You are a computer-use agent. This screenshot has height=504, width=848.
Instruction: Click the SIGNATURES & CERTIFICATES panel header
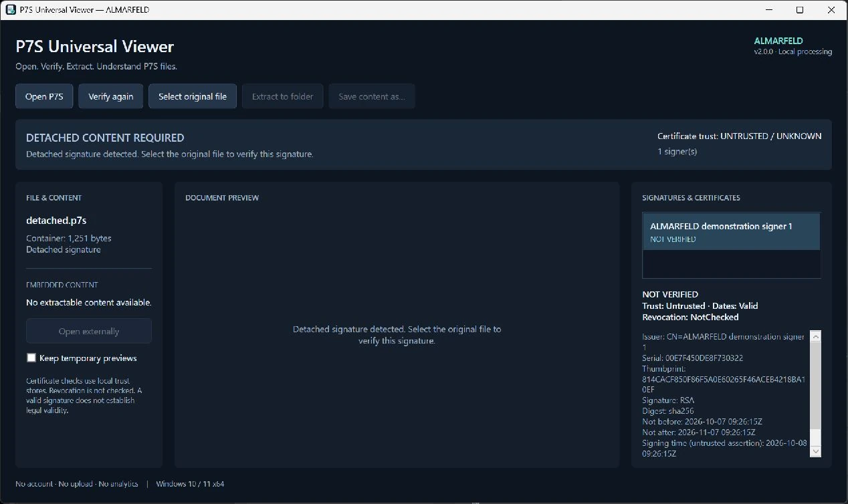(691, 198)
